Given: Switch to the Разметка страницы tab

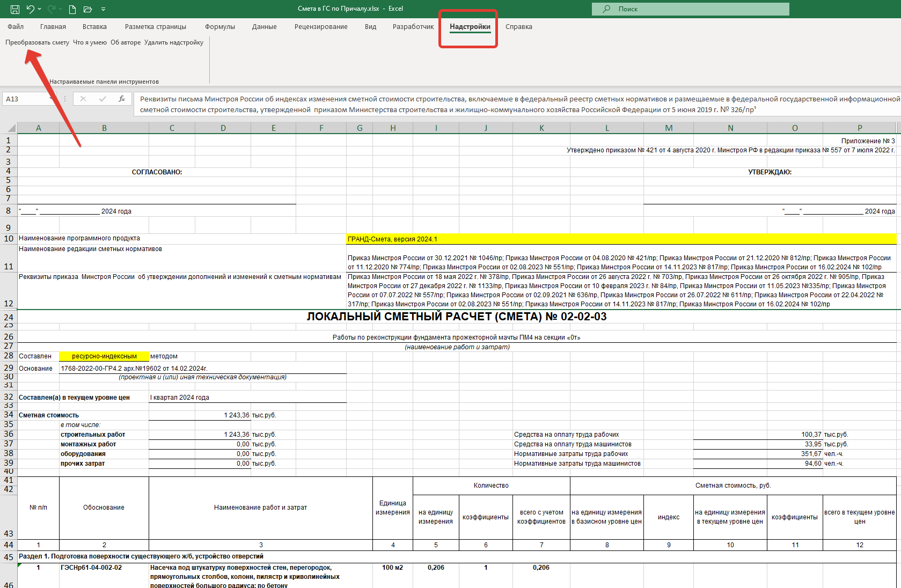Looking at the screenshot, I should tap(156, 27).
